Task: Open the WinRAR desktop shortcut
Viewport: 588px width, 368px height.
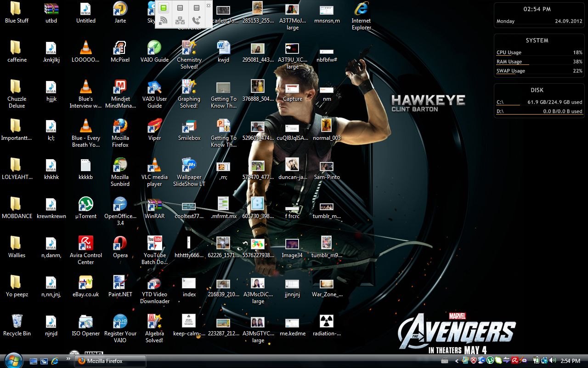Action: point(154,205)
